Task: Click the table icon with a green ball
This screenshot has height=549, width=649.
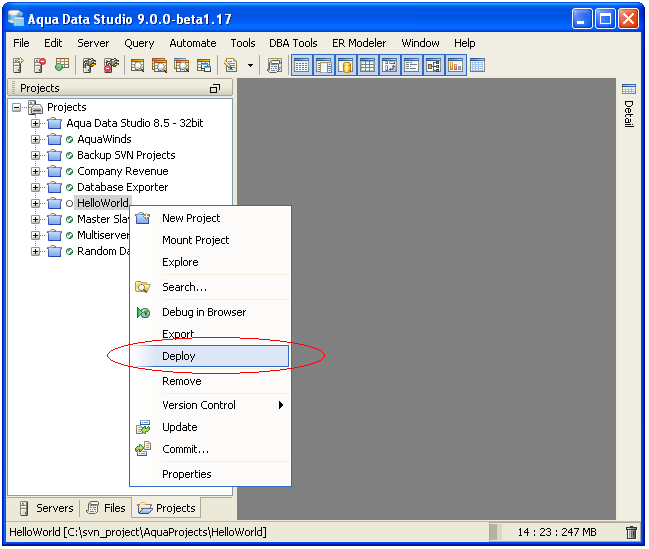Action: (x=62, y=65)
